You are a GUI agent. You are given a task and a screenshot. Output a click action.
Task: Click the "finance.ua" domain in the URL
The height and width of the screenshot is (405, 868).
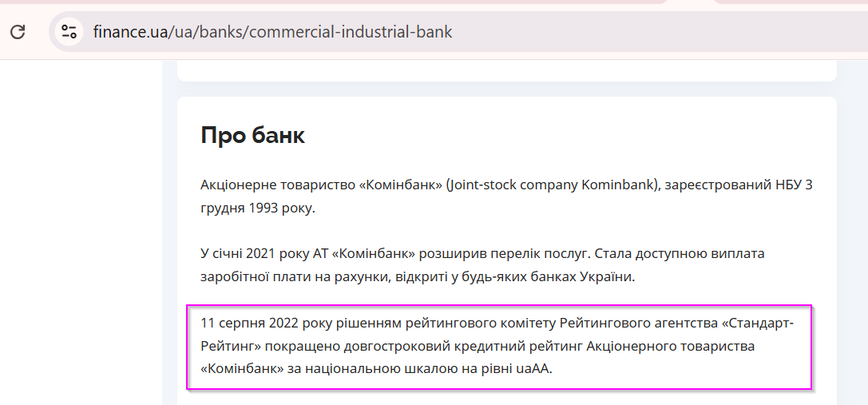tap(130, 32)
